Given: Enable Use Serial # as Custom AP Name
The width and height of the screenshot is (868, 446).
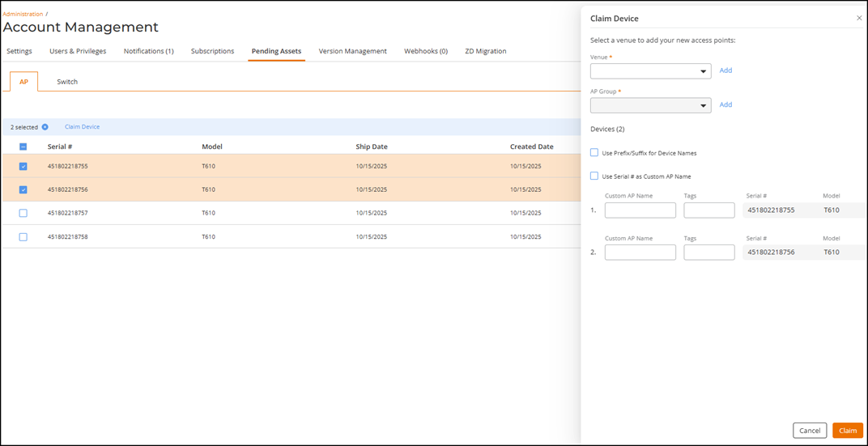Looking at the screenshot, I should tap(594, 176).
